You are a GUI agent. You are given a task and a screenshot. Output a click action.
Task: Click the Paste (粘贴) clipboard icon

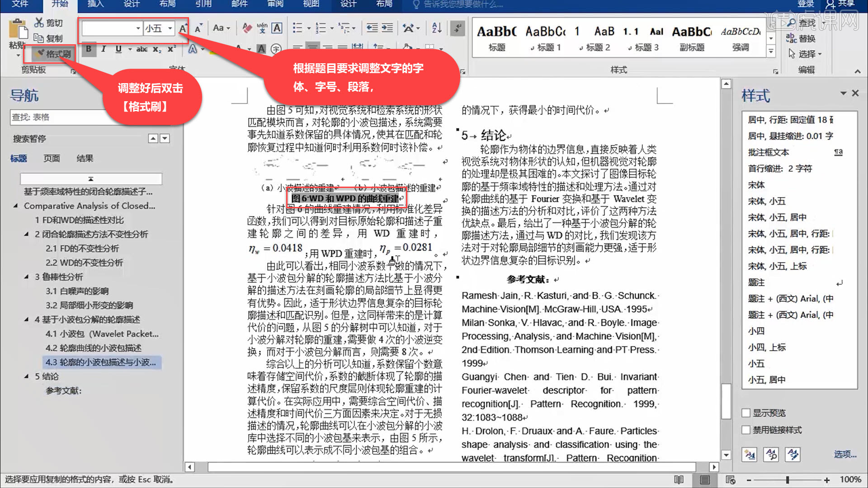[18, 29]
